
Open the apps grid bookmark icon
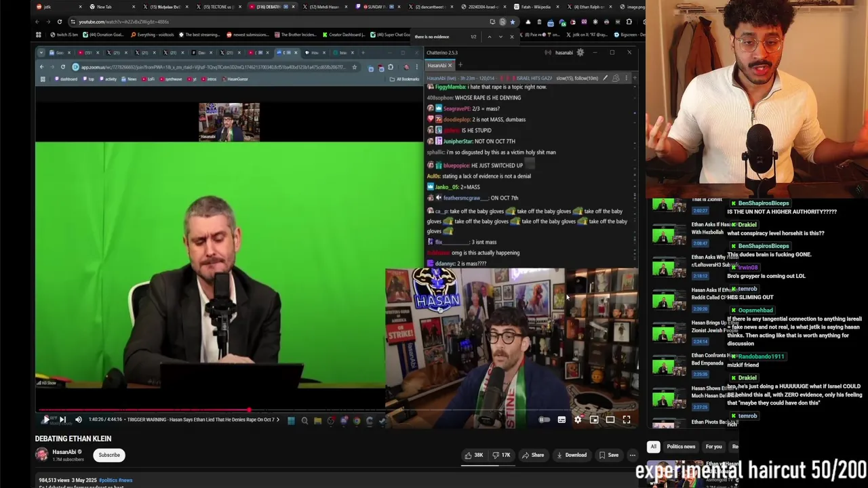coord(39,35)
